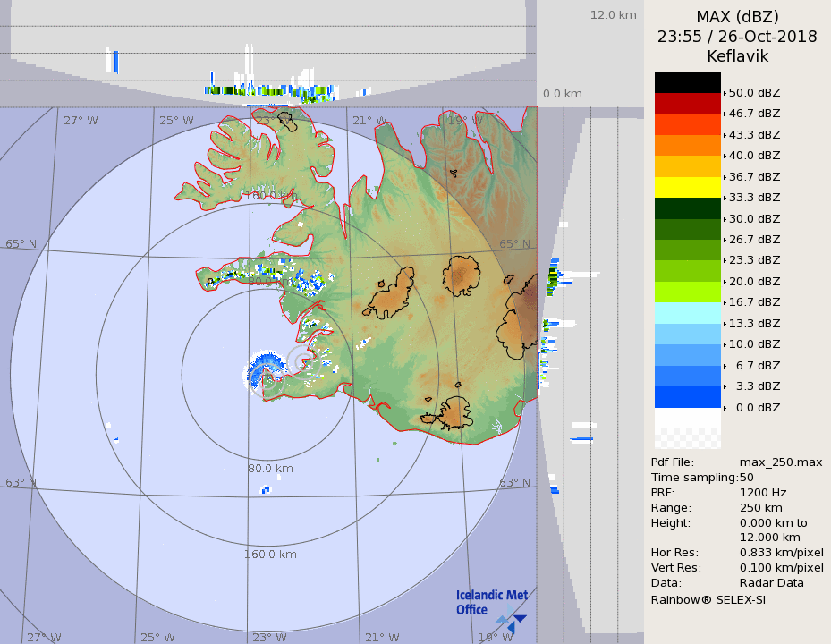
Task: Click the max_250.max file name
Action: (x=781, y=462)
